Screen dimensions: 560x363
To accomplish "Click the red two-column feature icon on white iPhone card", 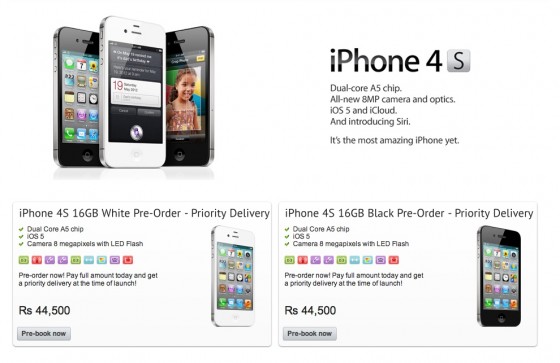I will tap(37, 260).
